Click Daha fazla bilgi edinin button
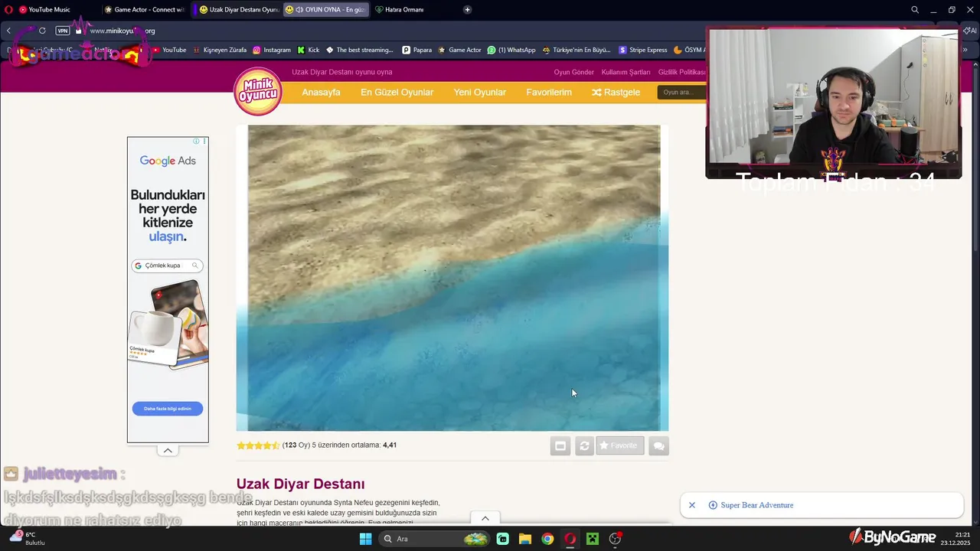The height and width of the screenshot is (551, 980). (168, 409)
